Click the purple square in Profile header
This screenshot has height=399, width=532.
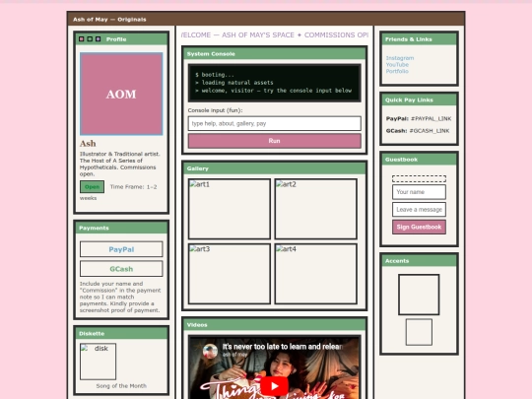tap(99, 39)
